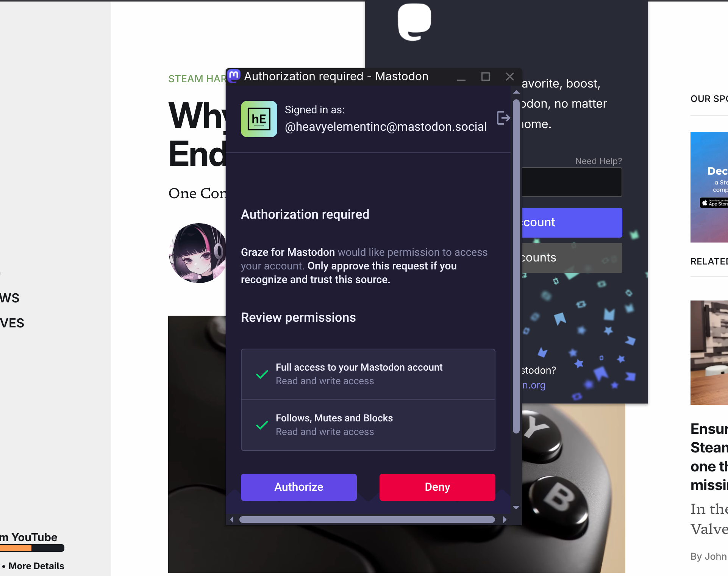This screenshot has height=576, width=728.
Task: Authorize Graze for Mastodon
Action: tap(299, 487)
